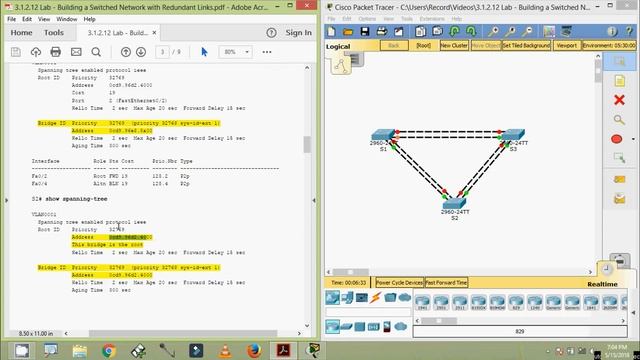Click network information icon
The width and height of the screenshot is (640, 360).
tap(611, 31)
